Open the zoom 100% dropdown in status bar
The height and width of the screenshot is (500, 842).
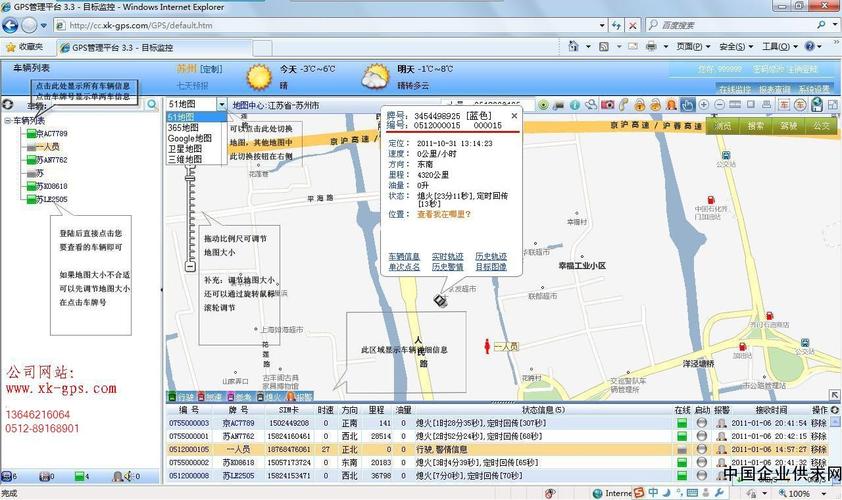(x=824, y=493)
